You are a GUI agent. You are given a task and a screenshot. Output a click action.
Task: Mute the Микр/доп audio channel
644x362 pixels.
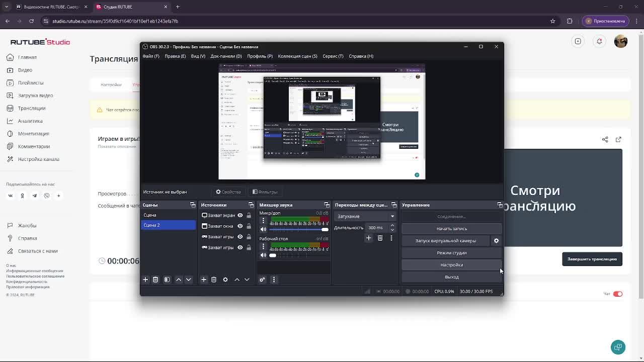[x=263, y=230]
